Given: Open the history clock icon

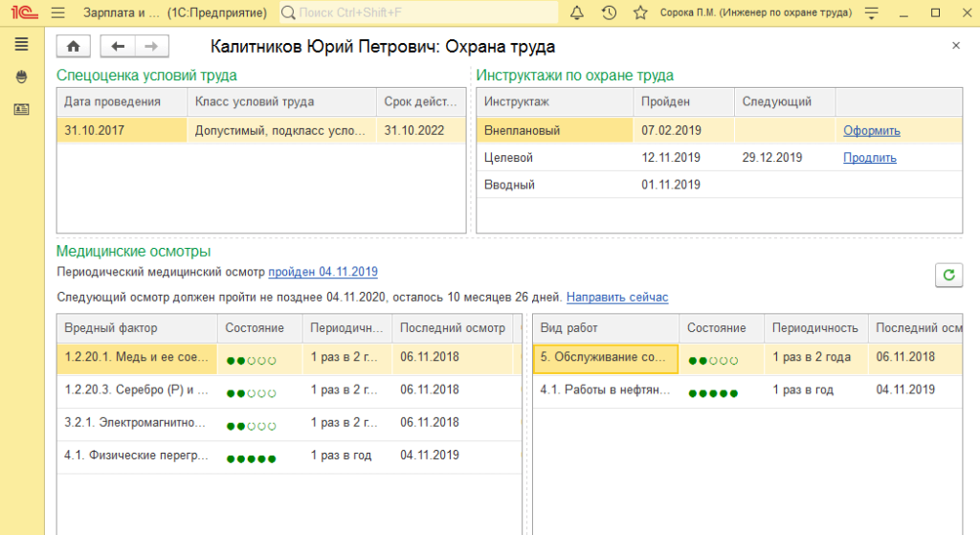Looking at the screenshot, I should coord(609,12).
